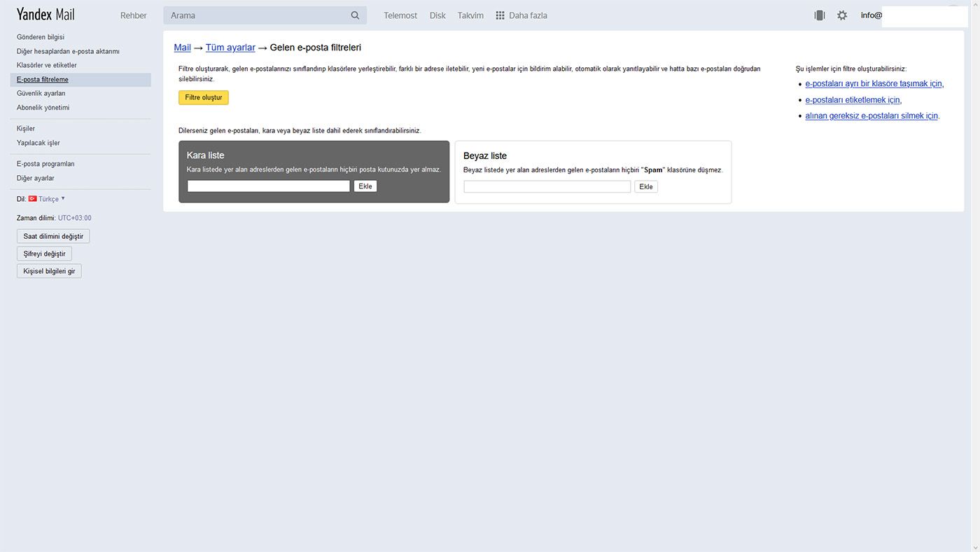Viewport: 980px width, 552px height.
Task: Open link alınan gereksiz e-postaları silmek için
Action: click(x=871, y=116)
